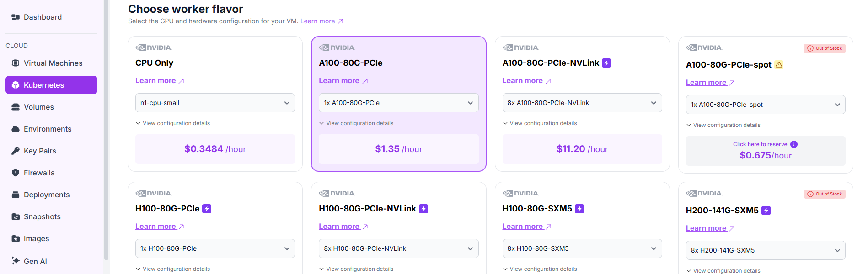Open the 1x H100-80G-PCIe dropdown
The height and width of the screenshot is (274, 868).
[215, 248]
